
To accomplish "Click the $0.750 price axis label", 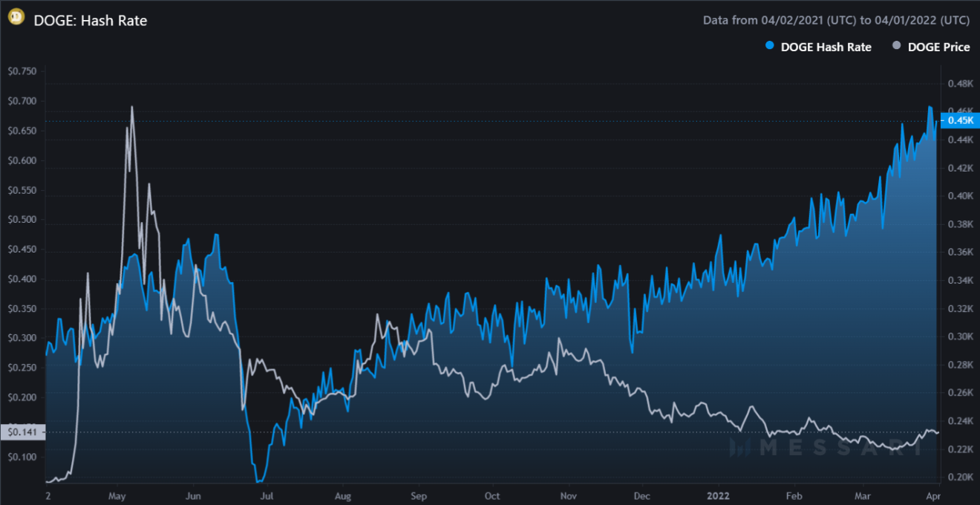I will click(x=22, y=71).
